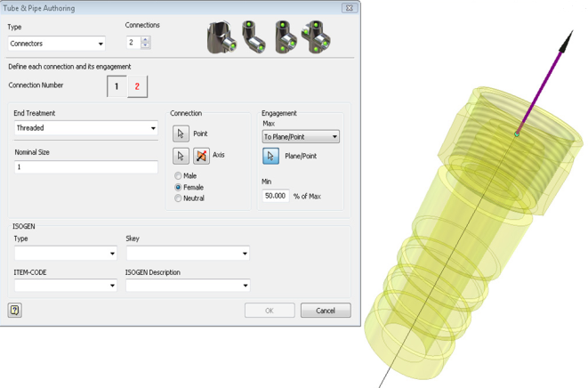Click the flip Axis direction button
The image size is (588, 388).
(201, 156)
